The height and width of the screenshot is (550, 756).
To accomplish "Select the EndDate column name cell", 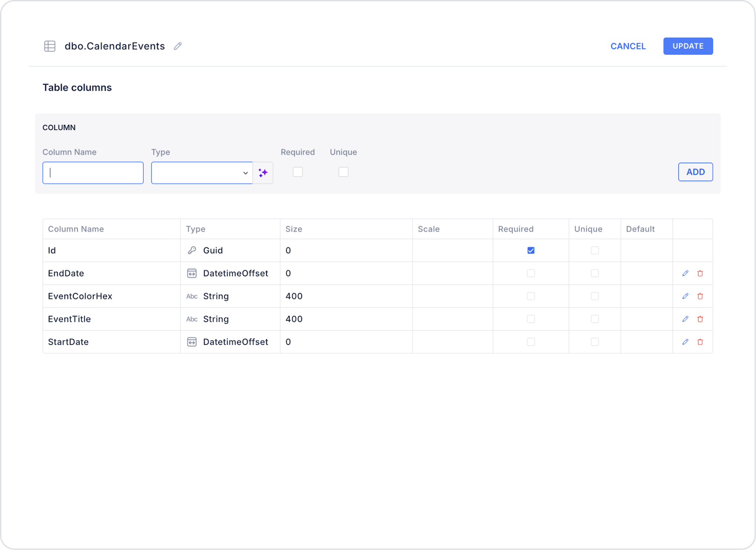I will [112, 273].
